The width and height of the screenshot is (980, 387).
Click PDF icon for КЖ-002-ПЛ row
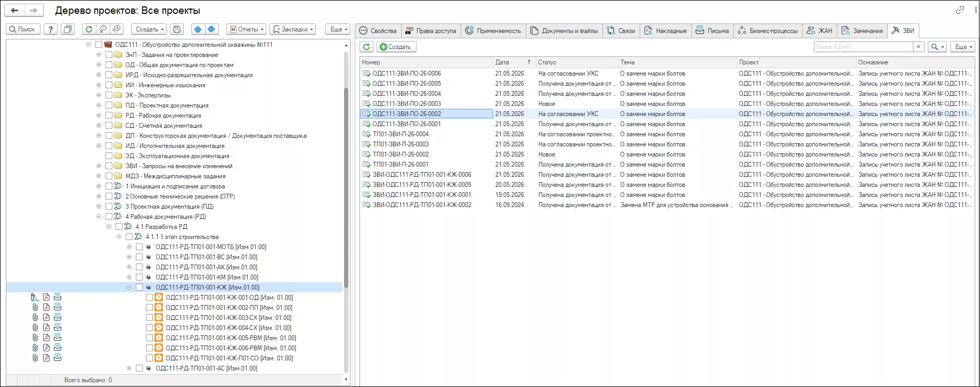pos(46,308)
